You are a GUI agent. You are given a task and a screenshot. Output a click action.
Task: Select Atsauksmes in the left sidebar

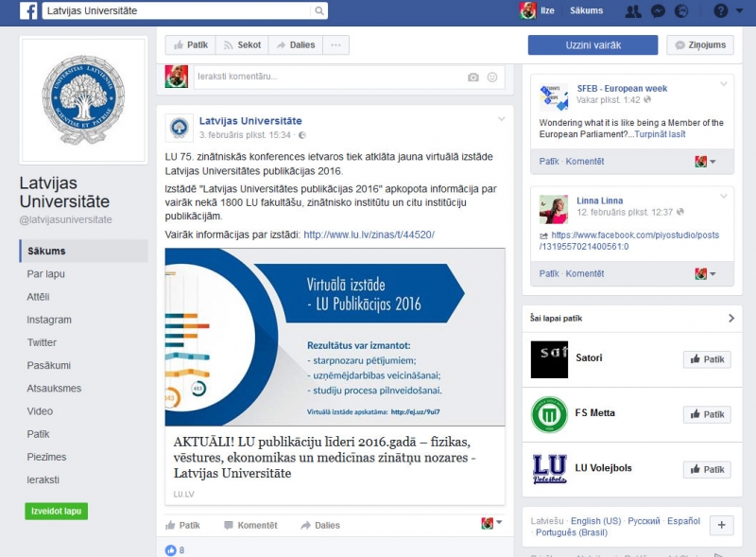[x=54, y=388]
